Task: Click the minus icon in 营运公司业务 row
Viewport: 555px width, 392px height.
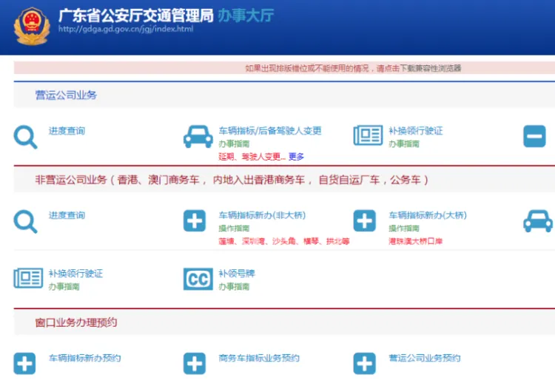Action: (534, 136)
